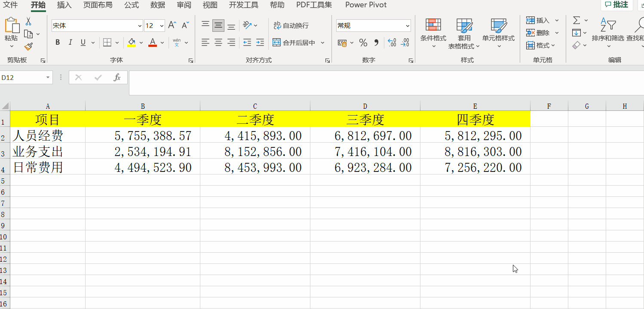Center cell text horizontally
644x309 pixels.
[x=218, y=43]
